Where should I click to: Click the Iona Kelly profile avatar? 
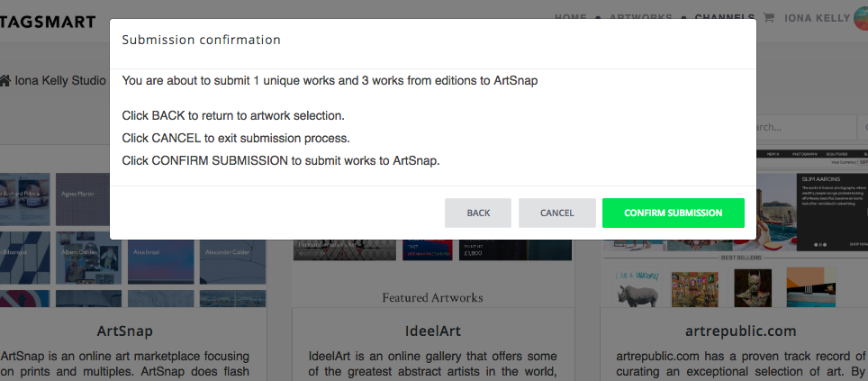[862, 18]
